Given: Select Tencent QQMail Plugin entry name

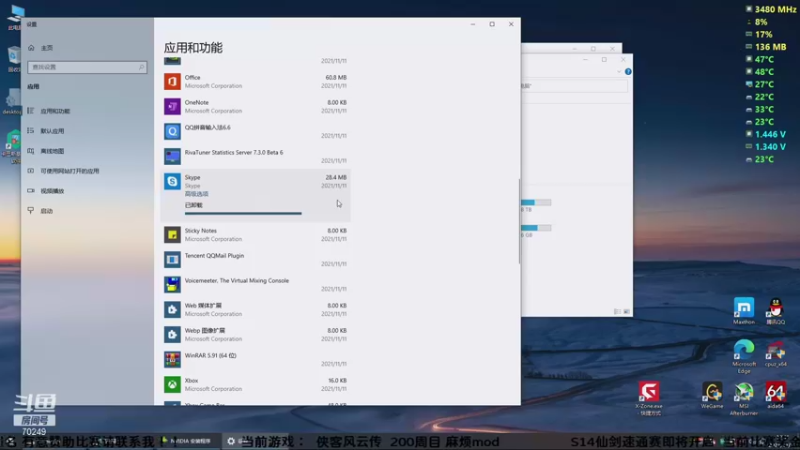Looking at the screenshot, I should point(214,256).
